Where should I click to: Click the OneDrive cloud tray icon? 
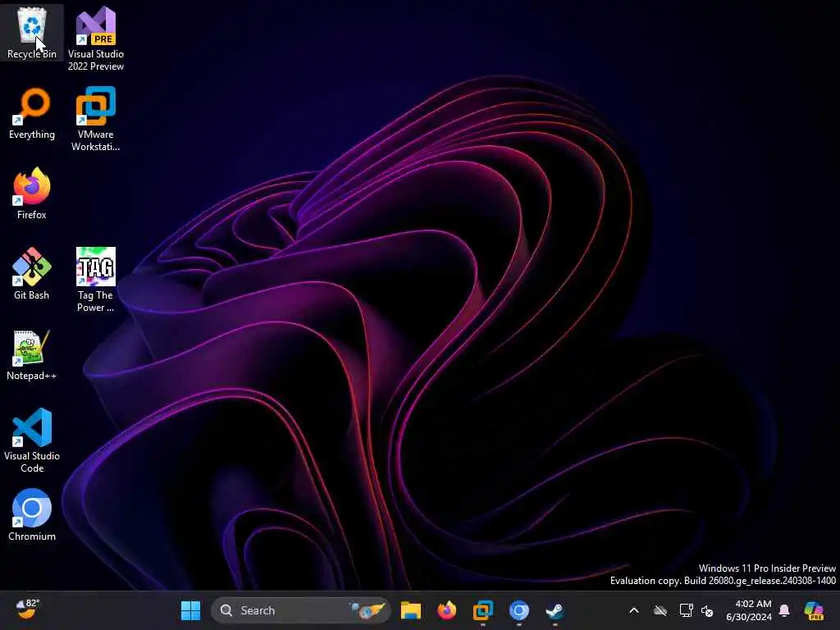click(660, 610)
